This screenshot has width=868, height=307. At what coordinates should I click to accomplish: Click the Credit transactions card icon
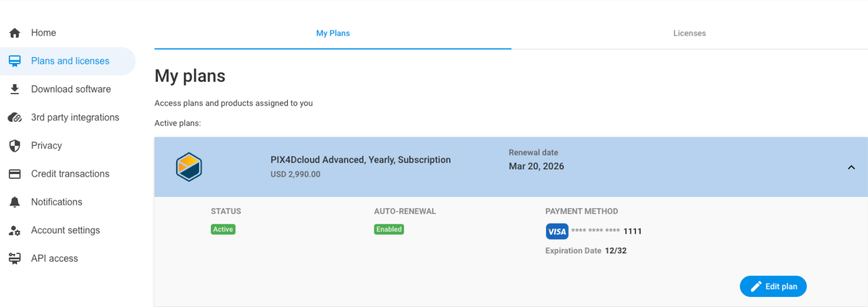pyautogui.click(x=15, y=174)
